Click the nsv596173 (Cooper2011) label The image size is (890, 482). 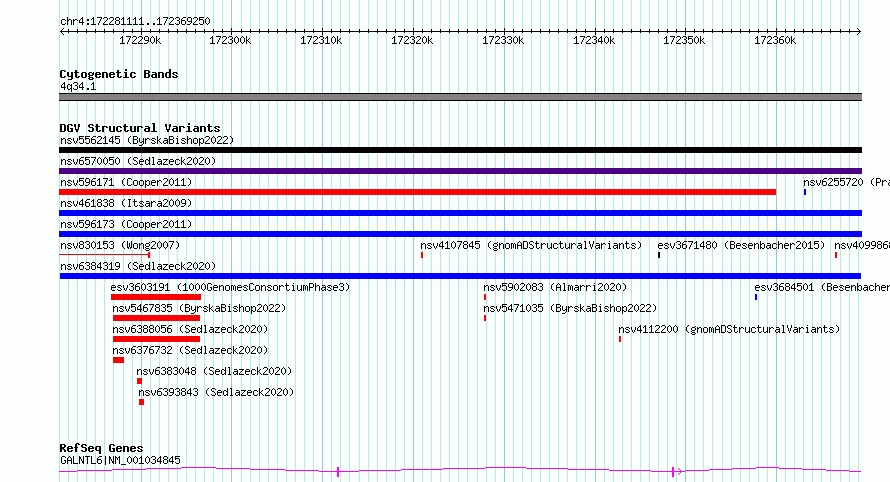click(x=126, y=224)
